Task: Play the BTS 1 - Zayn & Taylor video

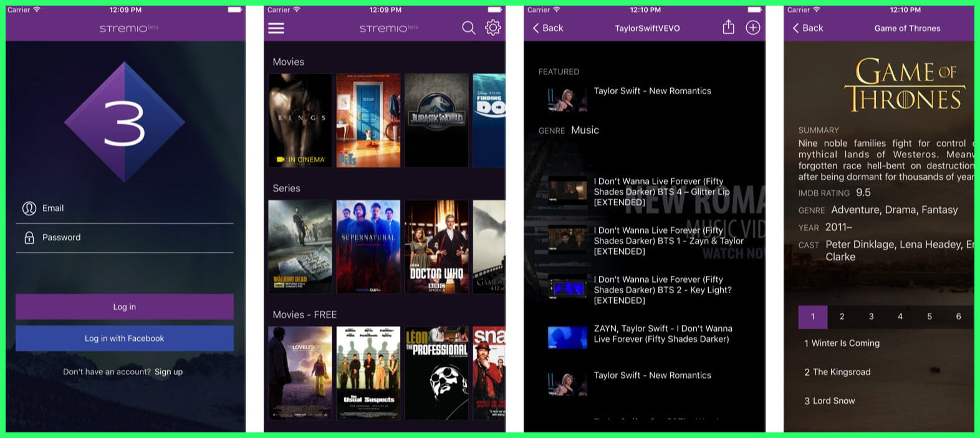Action: 646,241
